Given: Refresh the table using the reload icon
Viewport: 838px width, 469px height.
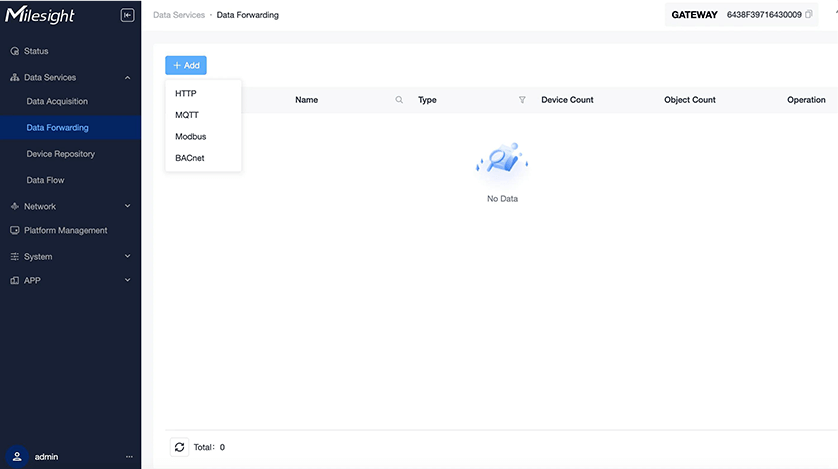Looking at the screenshot, I should click(180, 447).
